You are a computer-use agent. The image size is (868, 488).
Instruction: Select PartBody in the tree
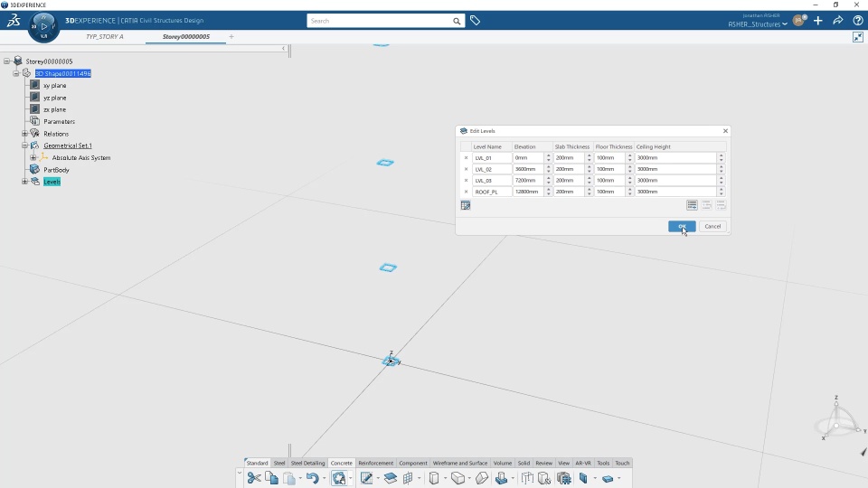click(x=56, y=170)
